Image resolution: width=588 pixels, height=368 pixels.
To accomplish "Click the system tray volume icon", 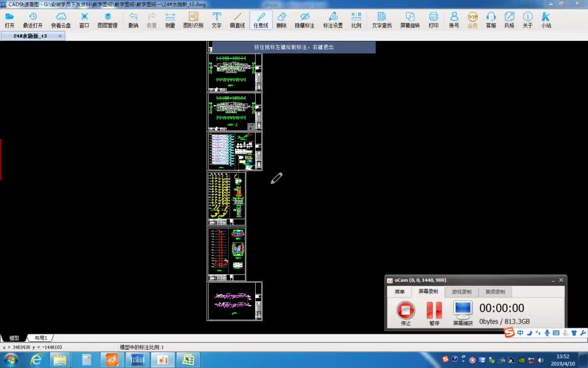I will pos(541,360).
